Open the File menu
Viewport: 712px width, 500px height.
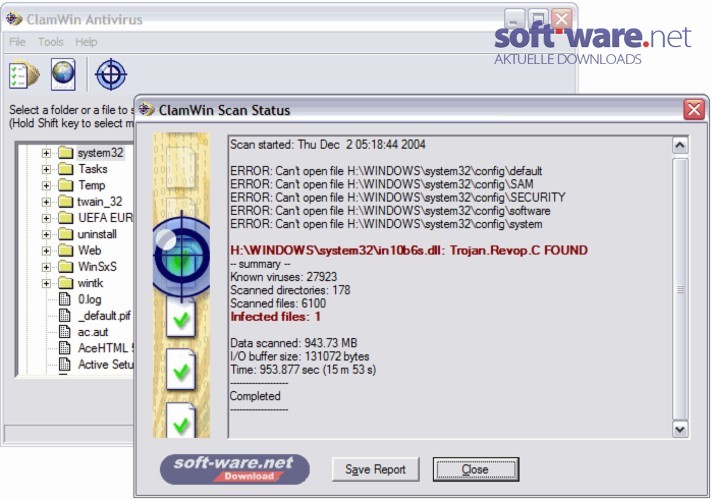click(x=17, y=42)
